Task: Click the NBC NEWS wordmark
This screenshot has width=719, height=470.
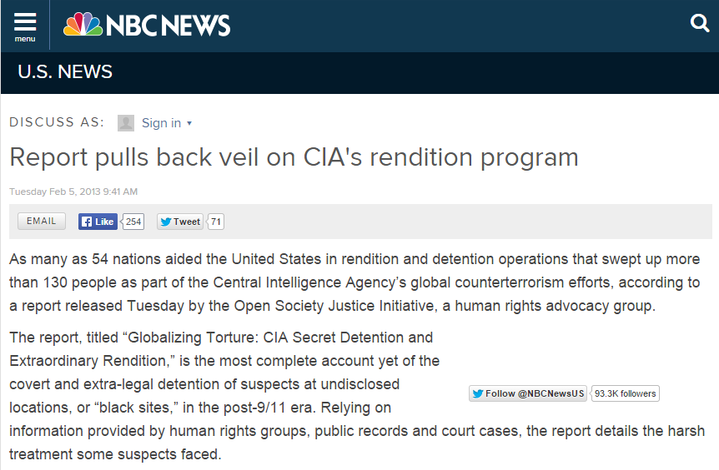Action: pos(168,25)
